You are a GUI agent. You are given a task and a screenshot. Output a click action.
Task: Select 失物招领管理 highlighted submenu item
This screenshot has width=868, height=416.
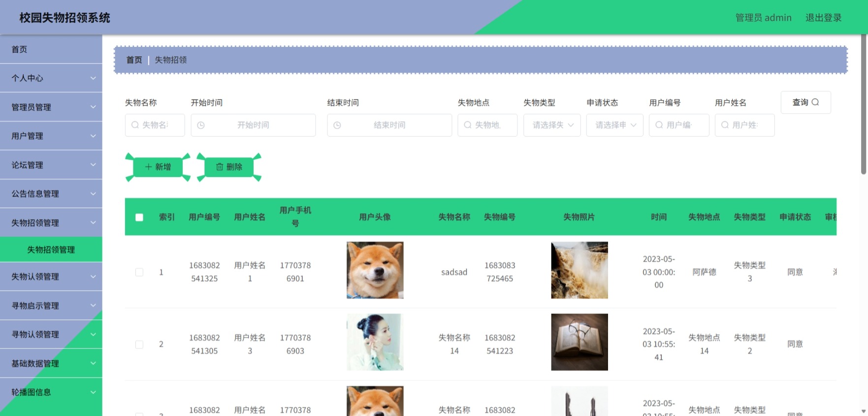tap(51, 249)
